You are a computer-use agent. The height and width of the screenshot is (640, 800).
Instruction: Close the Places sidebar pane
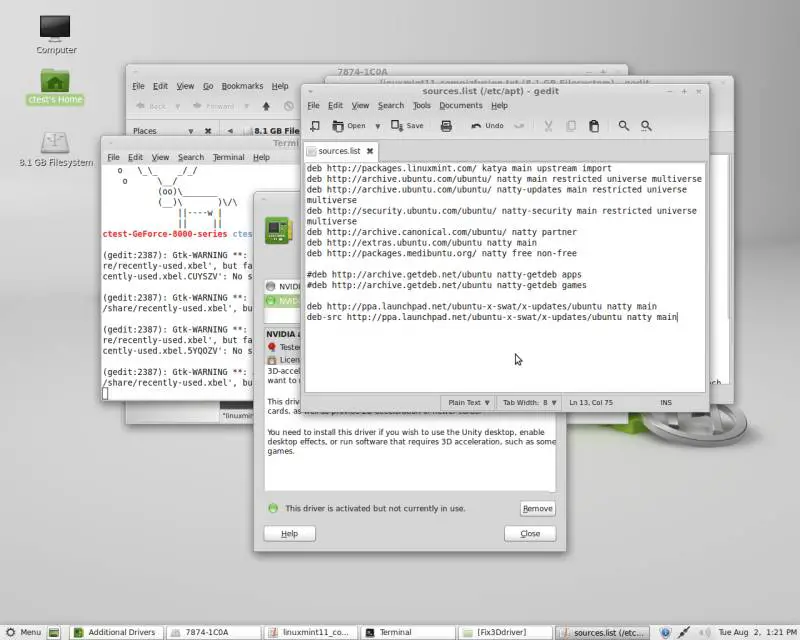click(208, 131)
